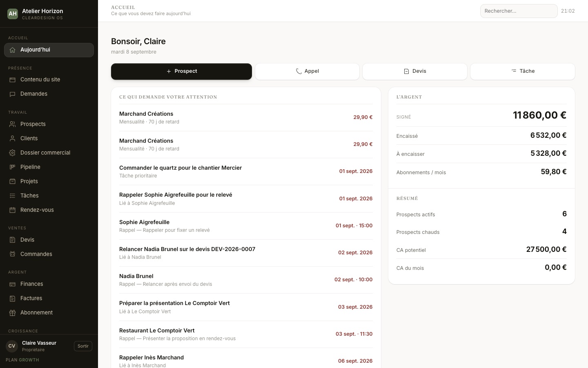Screen dimensions: 588x368
Task: Click the Devis document icon in sidebar
Action: [x=12, y=240]
